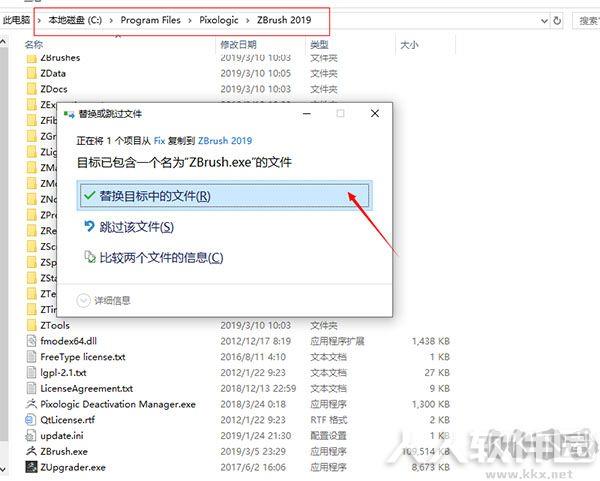
Task: Select the ZData folder name
Action: pos(53,73)
